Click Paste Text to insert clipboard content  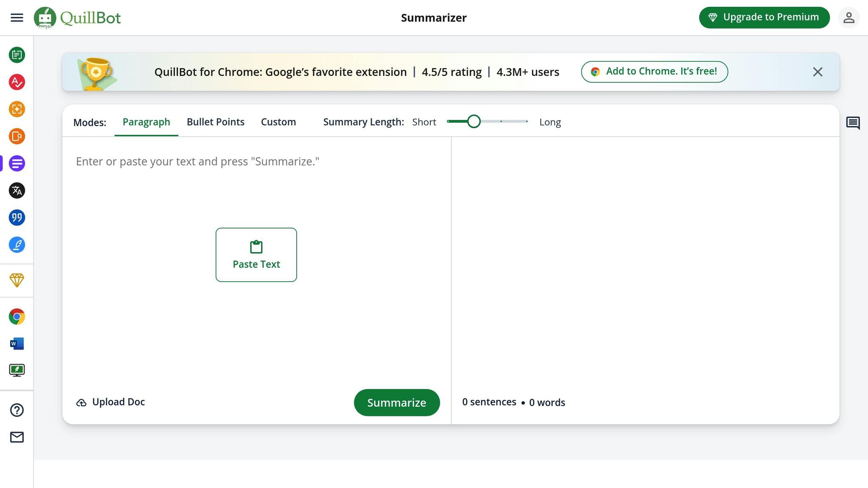(x=256, y=254)
